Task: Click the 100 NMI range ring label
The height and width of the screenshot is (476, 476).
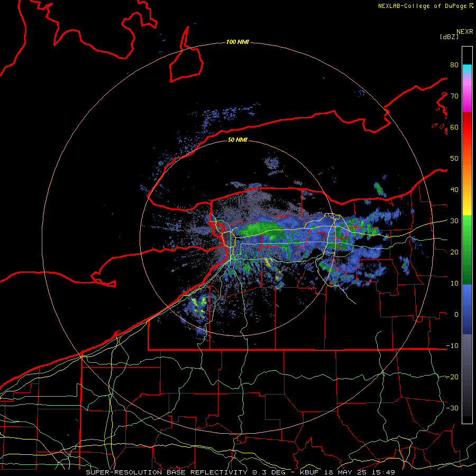Action: (237, 42)
